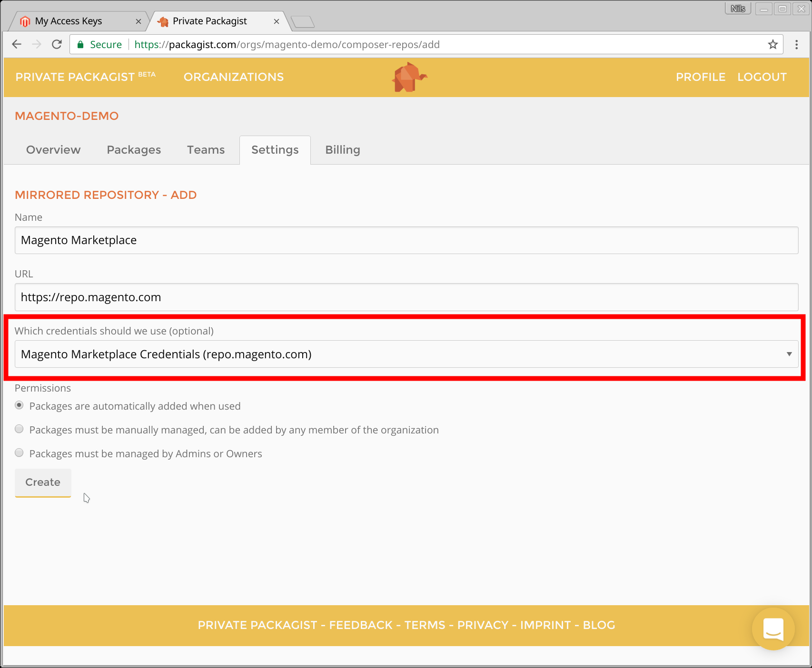Bookmark this page with the star icon
Screen dimensions: 812x668
coord(772,44)
